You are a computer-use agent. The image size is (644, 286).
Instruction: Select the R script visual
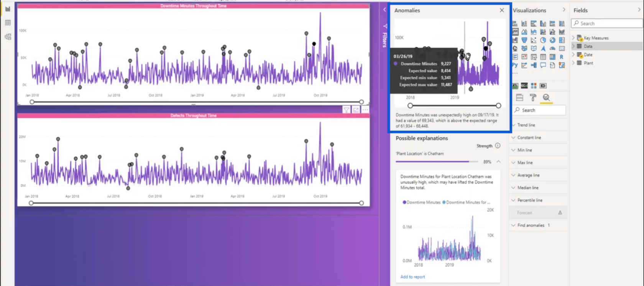(x=562, y=57)
